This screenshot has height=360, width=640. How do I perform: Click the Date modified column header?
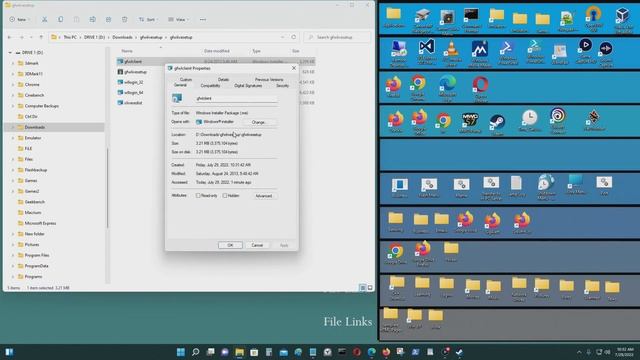(x=217, y=51)
